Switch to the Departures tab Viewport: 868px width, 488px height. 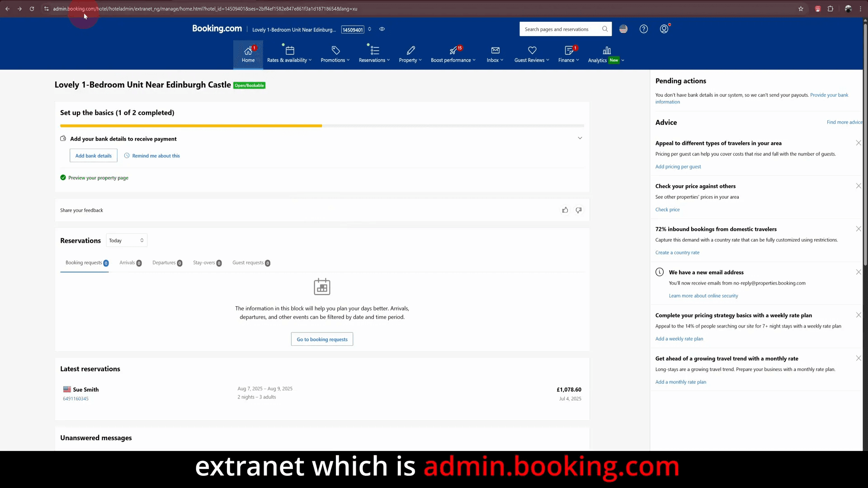tap(167, 263)
